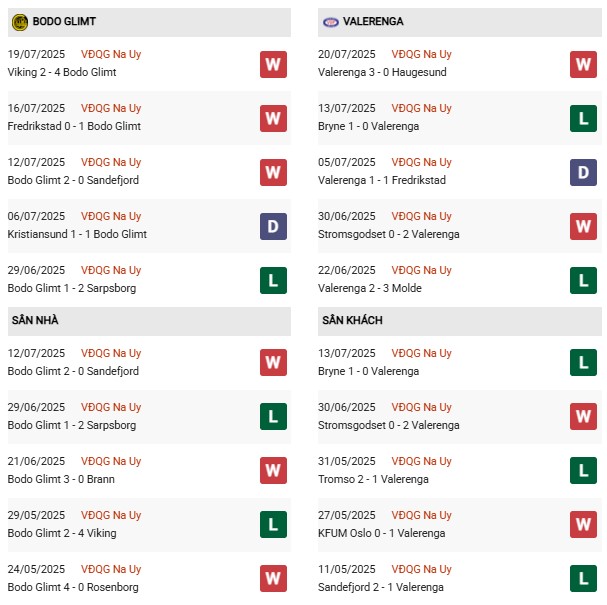The image size is (607, 605).
Task: Click the D badge for Valerenga 1 - 1 Fredrikstad
Action: (x=583, y=172)
